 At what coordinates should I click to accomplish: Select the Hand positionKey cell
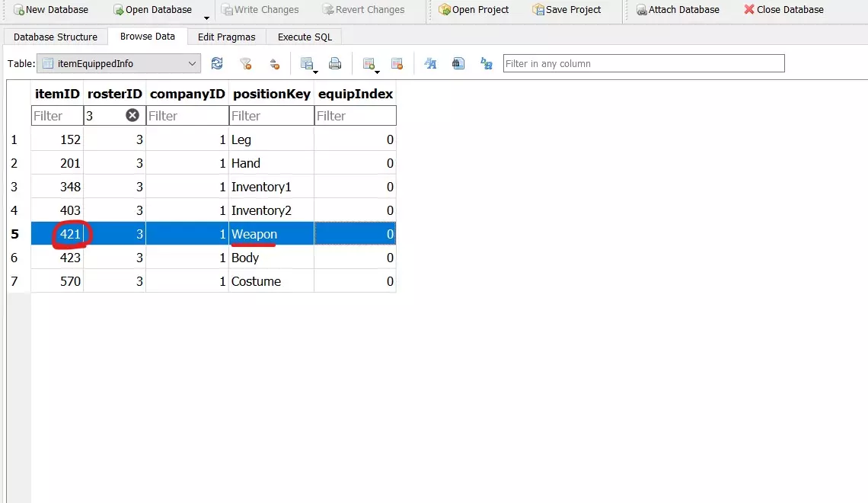pos(271,163)
